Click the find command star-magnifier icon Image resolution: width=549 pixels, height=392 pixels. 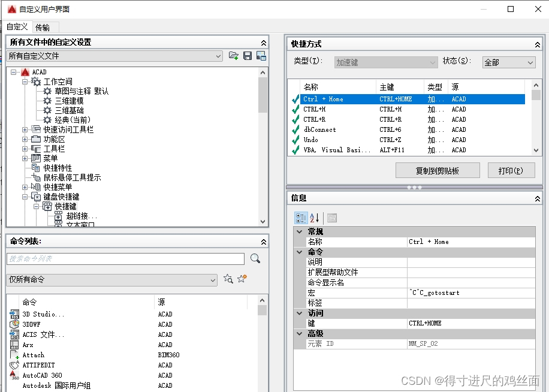point(228,279)
